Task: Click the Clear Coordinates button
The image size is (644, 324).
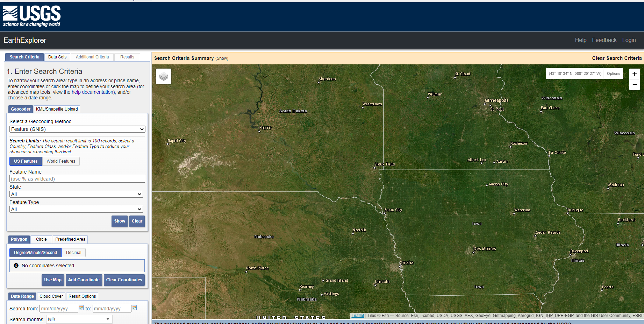Action: pyautogui.click(x=124, y=280)
